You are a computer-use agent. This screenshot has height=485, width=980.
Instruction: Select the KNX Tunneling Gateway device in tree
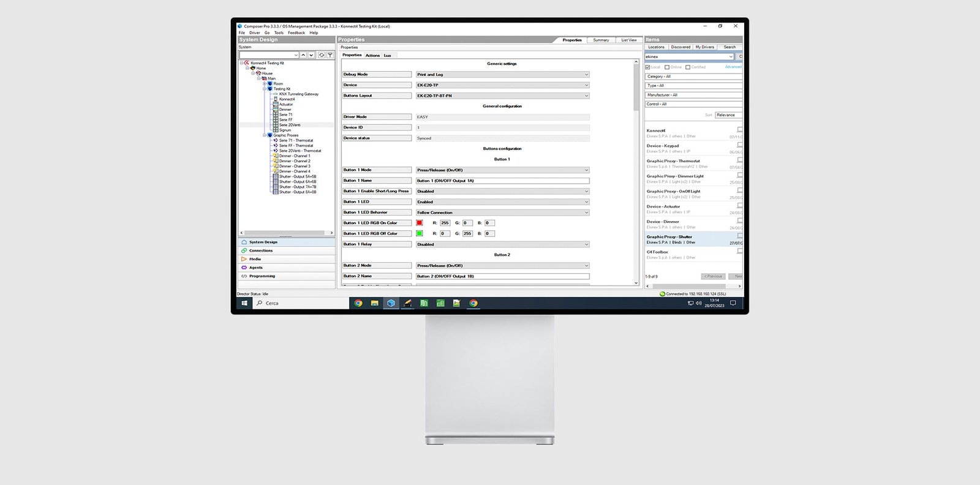click(x=299, y=94)
